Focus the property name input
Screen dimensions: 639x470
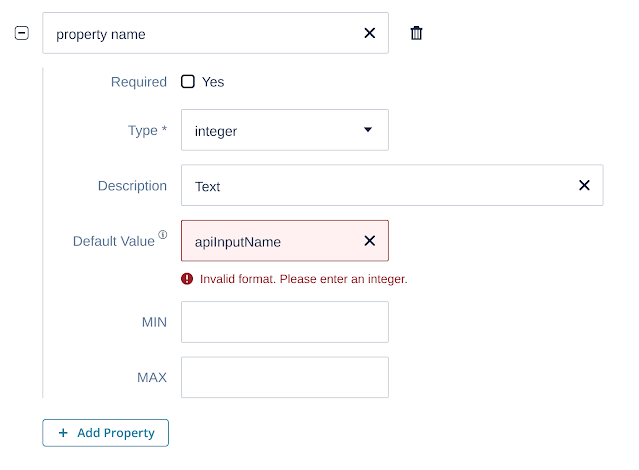pos(200,33)
